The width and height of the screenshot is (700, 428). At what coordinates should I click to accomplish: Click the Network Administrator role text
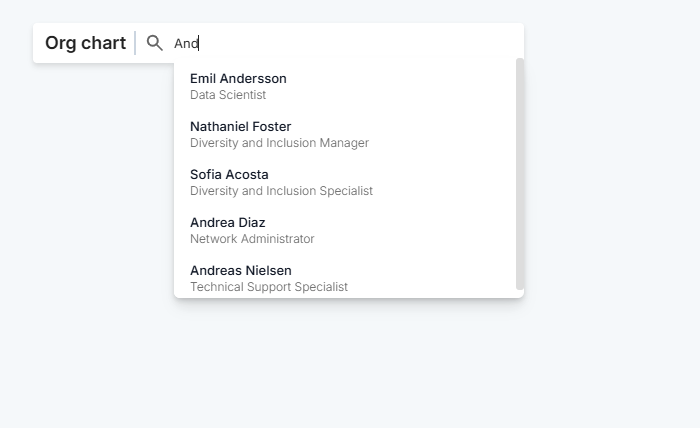pos(252,239)
